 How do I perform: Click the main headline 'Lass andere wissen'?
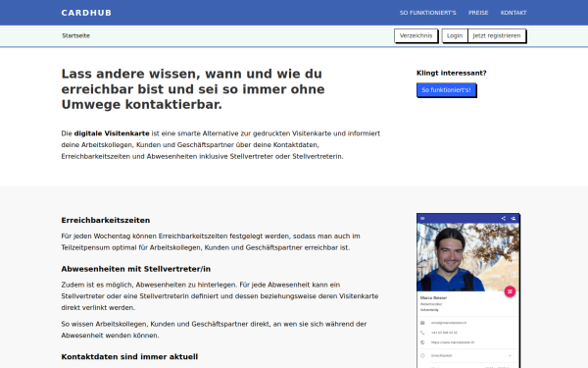pos(193,89)
